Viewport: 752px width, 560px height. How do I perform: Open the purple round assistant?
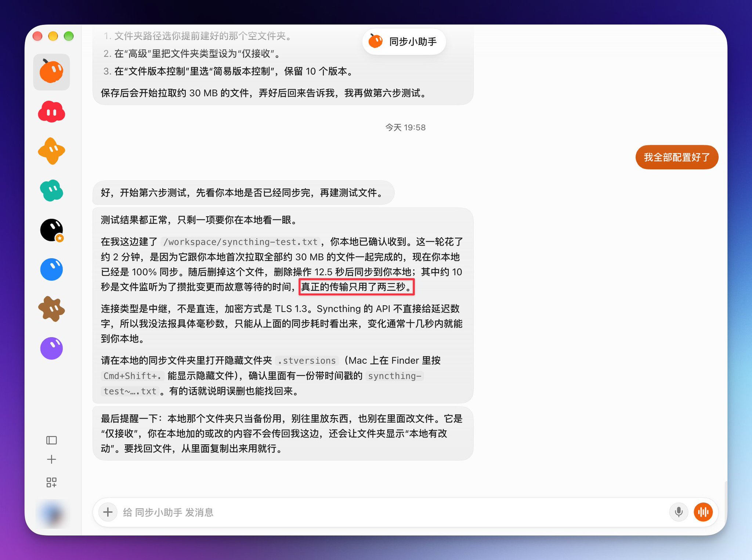51,348
